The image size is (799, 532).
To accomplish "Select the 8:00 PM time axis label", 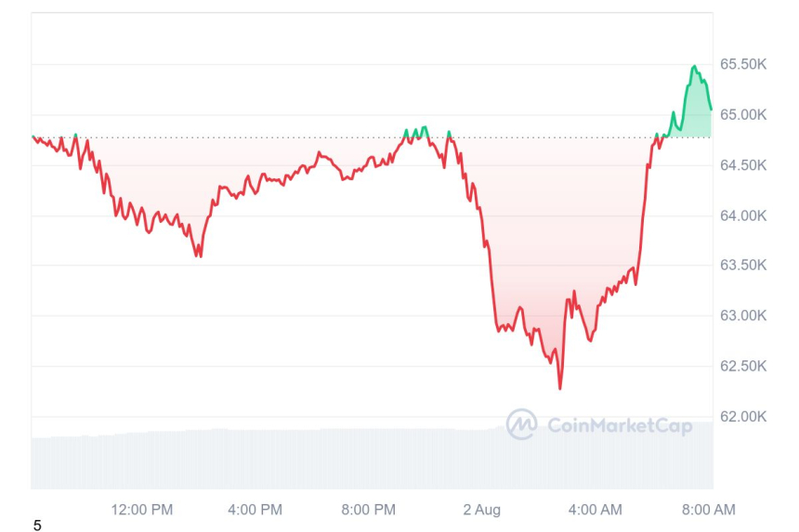I will (x=368, y=510).
